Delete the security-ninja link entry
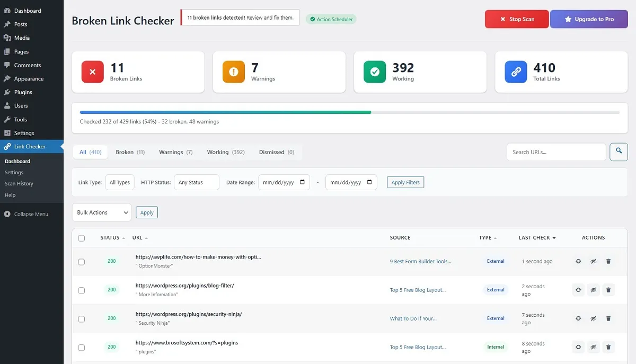 (x=608, y=318)
